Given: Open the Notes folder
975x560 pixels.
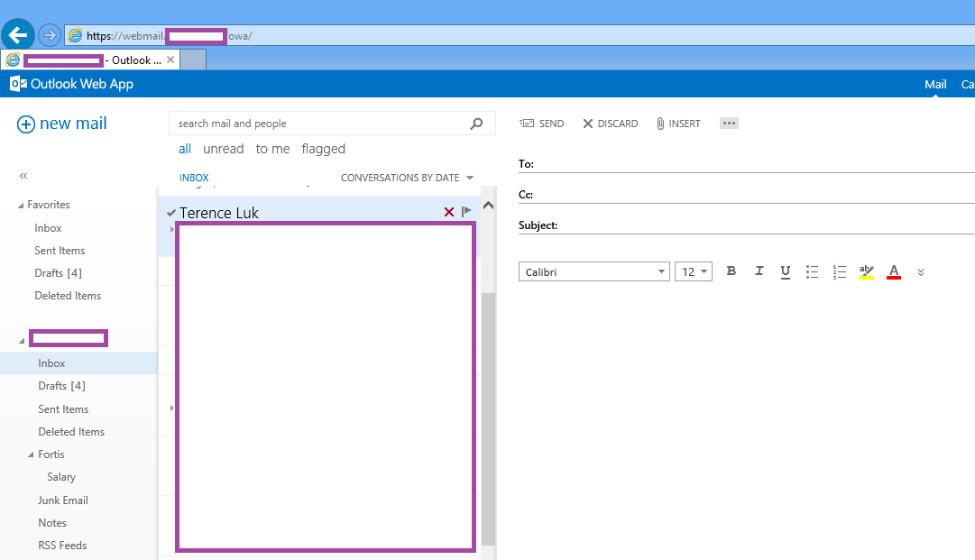Looking at the screenshot, I should [x=52, y=523].
